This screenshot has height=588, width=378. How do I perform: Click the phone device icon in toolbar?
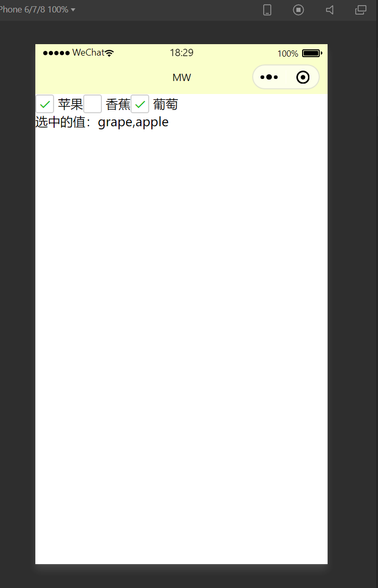click(267, 10)
